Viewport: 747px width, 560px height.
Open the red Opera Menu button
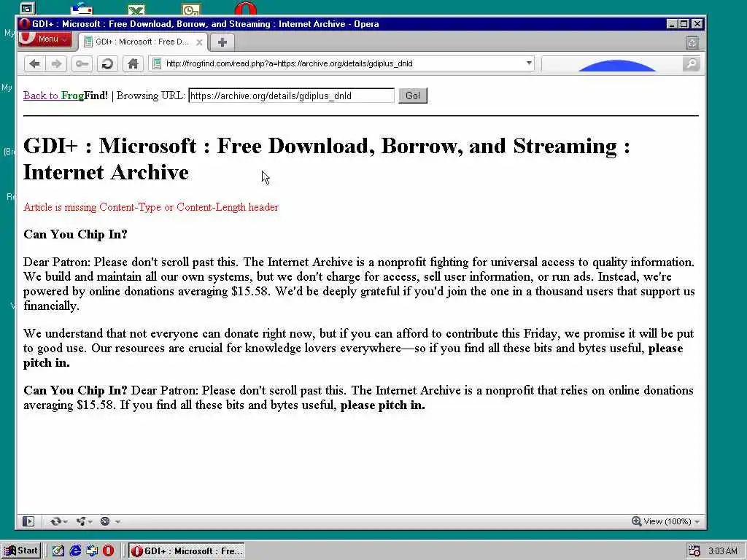(44, 39)
